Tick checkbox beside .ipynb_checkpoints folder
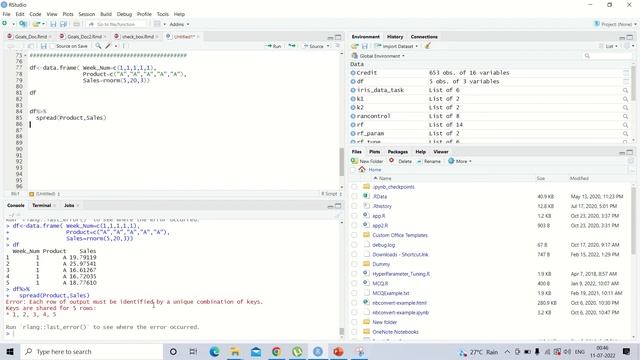 [354, 187]
